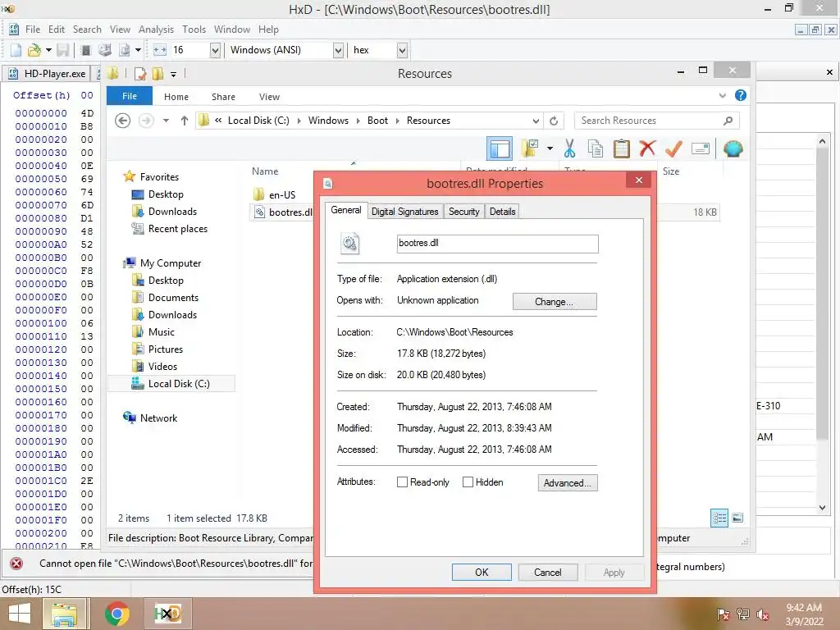Click the blue shell icon in Explorer toolbar

click(733, 148)
